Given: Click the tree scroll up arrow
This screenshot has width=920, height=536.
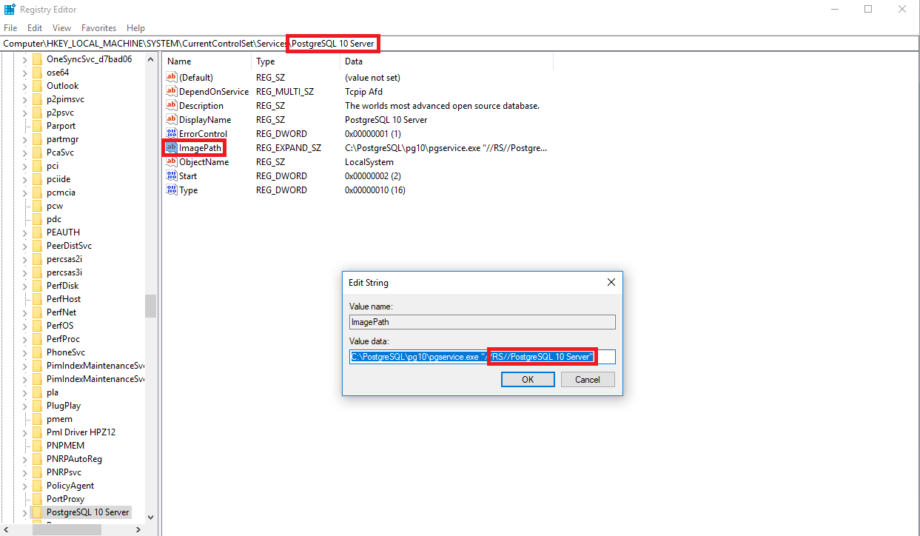Looking at the screenshot, I should click(151, 59).
